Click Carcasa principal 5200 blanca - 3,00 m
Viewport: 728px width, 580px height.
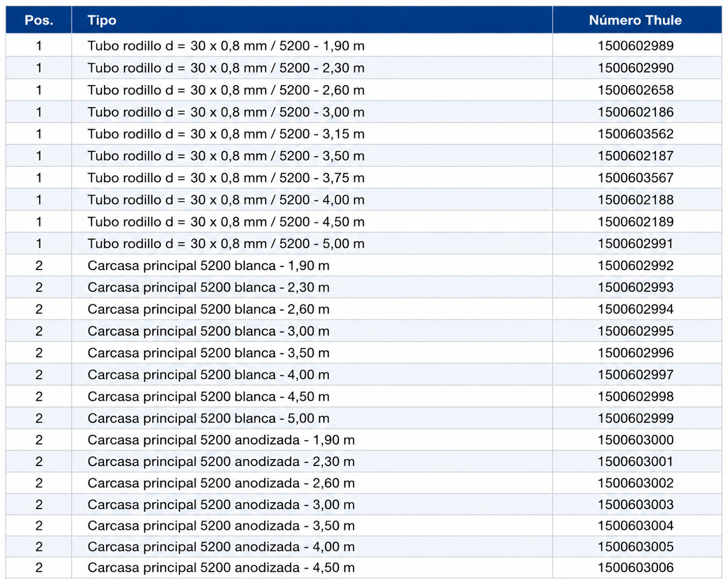tap(208, 331)
